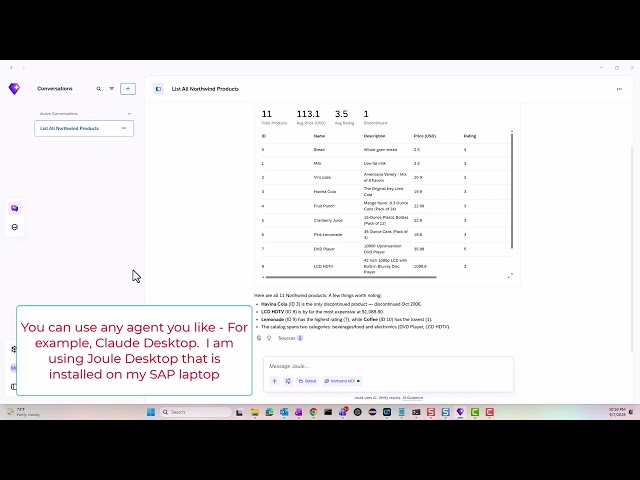Screen dimensions: 640x480
Task: Open options for List All Northwind Products conversation
Action: coord(124,128)
